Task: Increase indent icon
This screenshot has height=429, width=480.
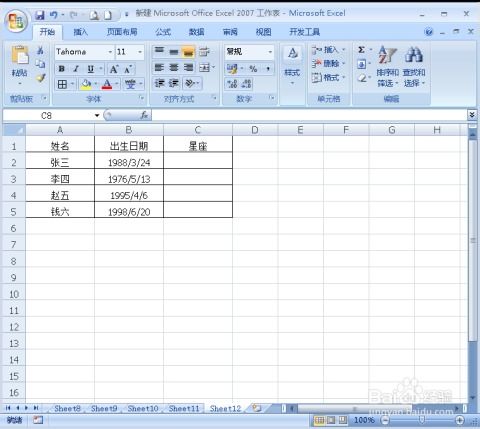Action: point(174,83)
